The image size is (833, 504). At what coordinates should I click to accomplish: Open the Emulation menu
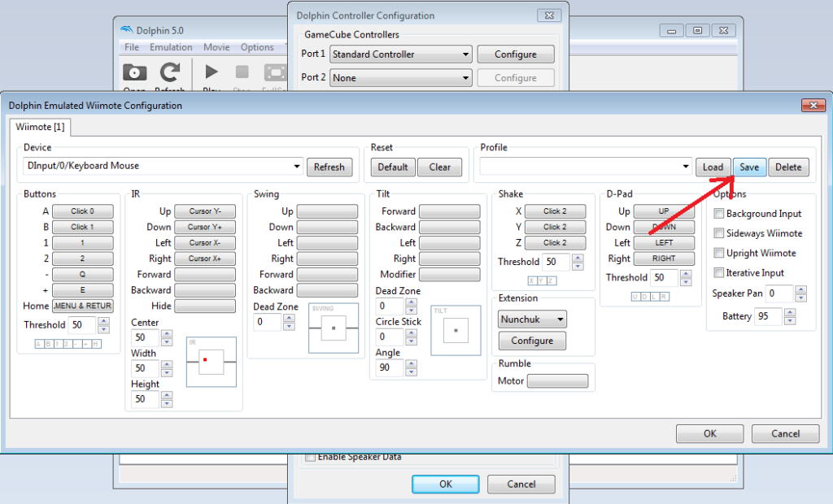(x=171, y=47)
